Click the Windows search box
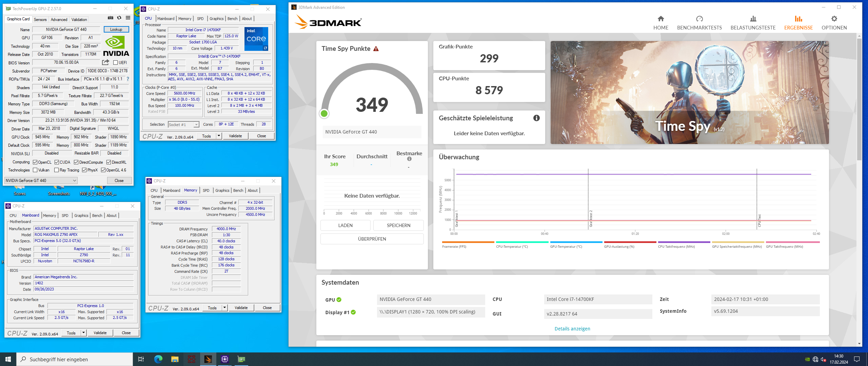Image resolution: width=868 pixels, height=366 pixels. pyautogui.click(x=75, y=359)
